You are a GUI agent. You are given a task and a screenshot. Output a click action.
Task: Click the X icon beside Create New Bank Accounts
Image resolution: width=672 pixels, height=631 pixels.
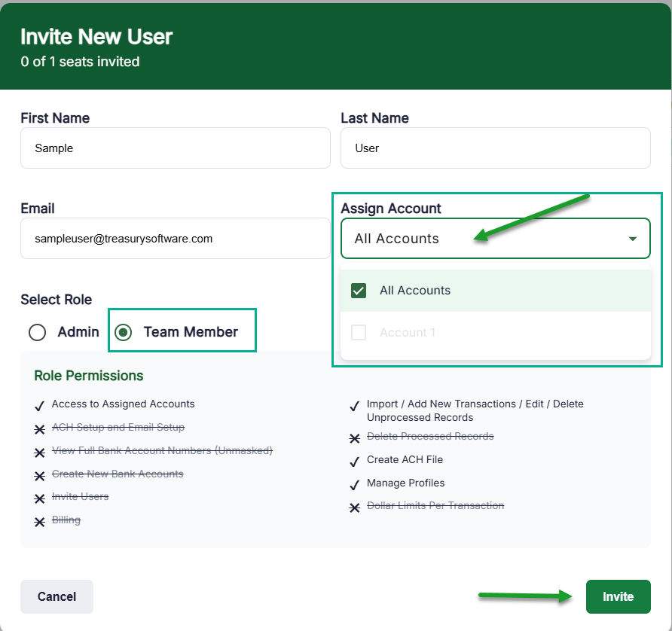39,476
